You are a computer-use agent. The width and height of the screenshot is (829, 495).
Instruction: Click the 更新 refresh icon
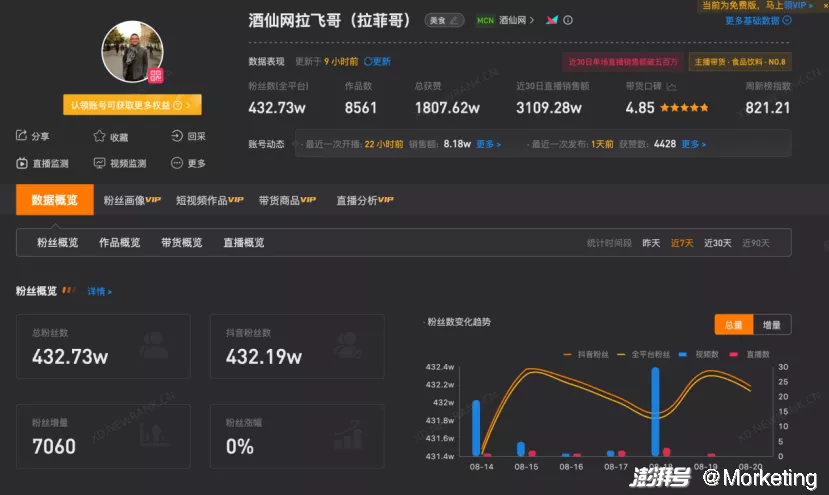(x=369, y=62)
